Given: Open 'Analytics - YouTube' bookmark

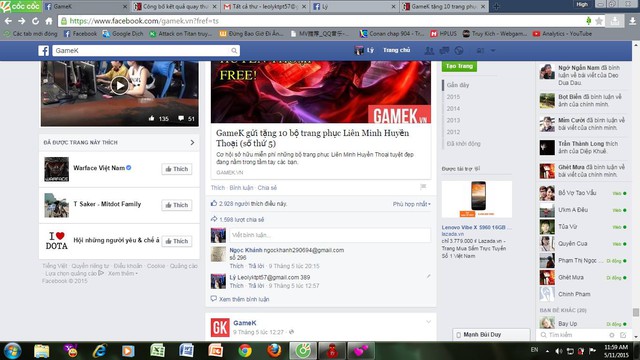Looking at the screenshot, I should pos(562,34).
